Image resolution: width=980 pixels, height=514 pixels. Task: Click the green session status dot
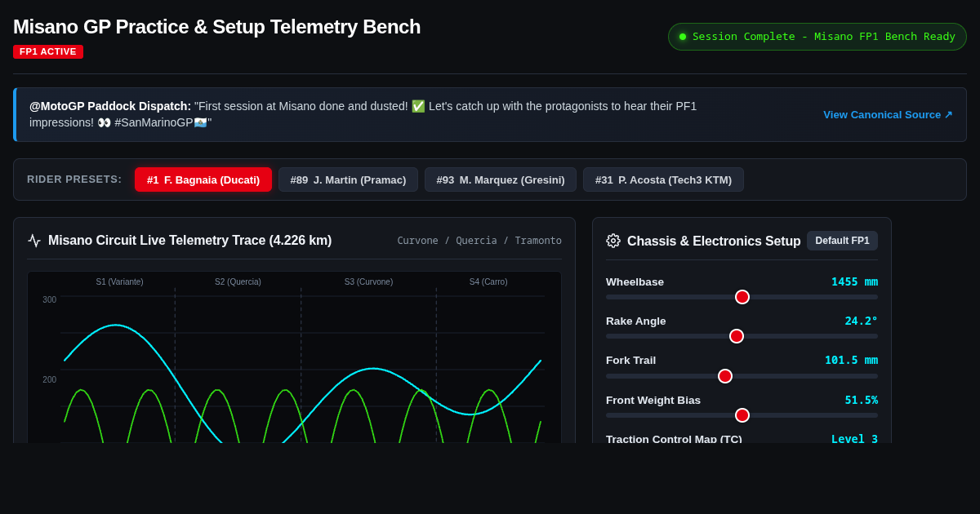[683, 37]
